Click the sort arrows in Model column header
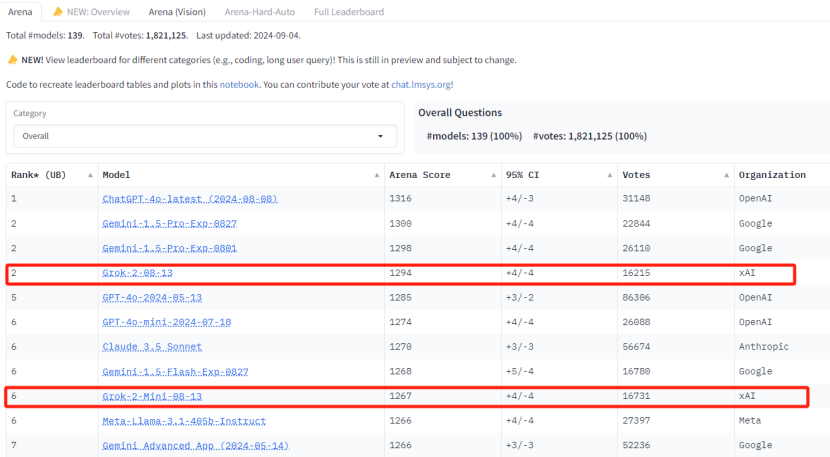830x457 pixels. 377,175
